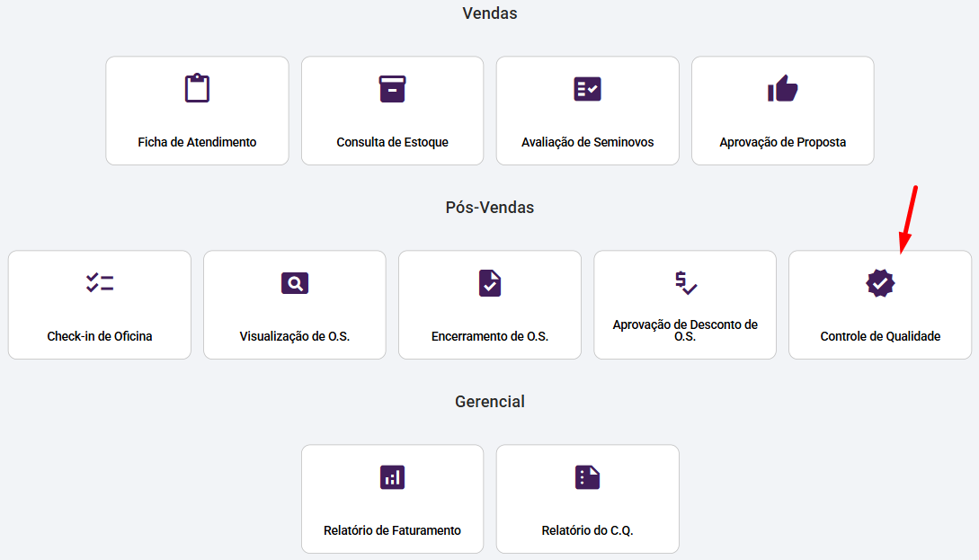Click the clipboard icon for Ficha de Atendimento
This screenshot has height=560, width=979.
coord(197,89)
